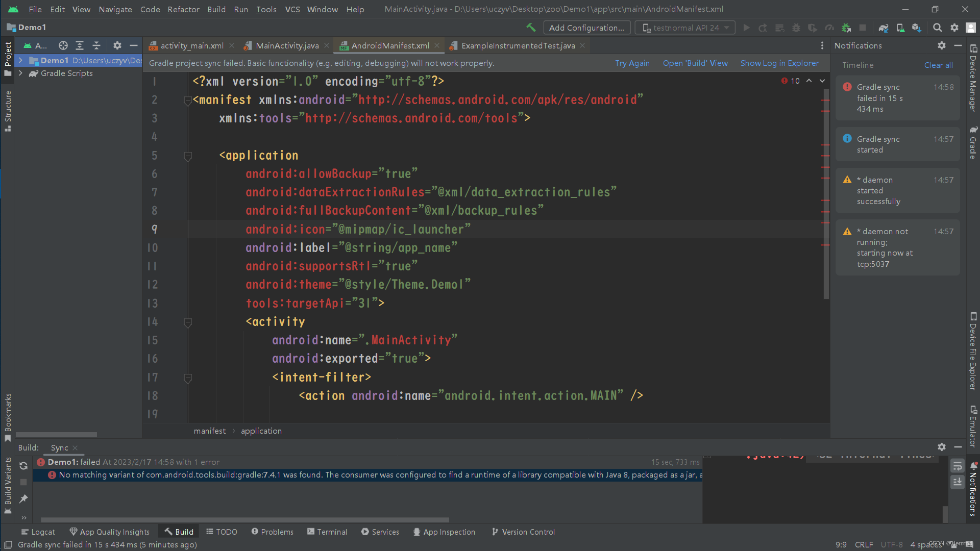Click Build panel settings gear

(942, 447)
